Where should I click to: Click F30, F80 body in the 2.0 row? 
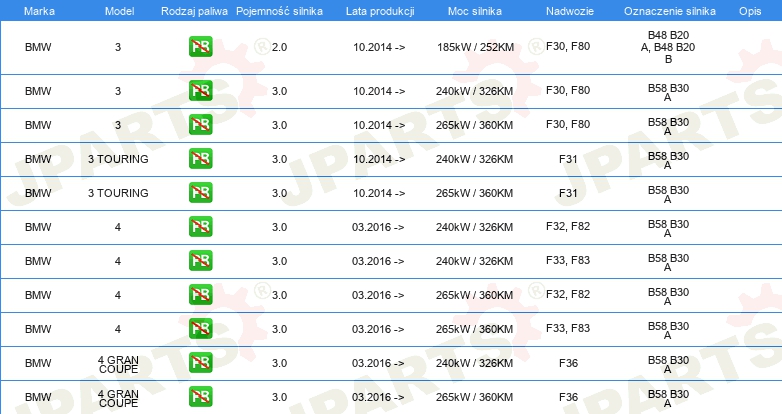pos(568,46)
